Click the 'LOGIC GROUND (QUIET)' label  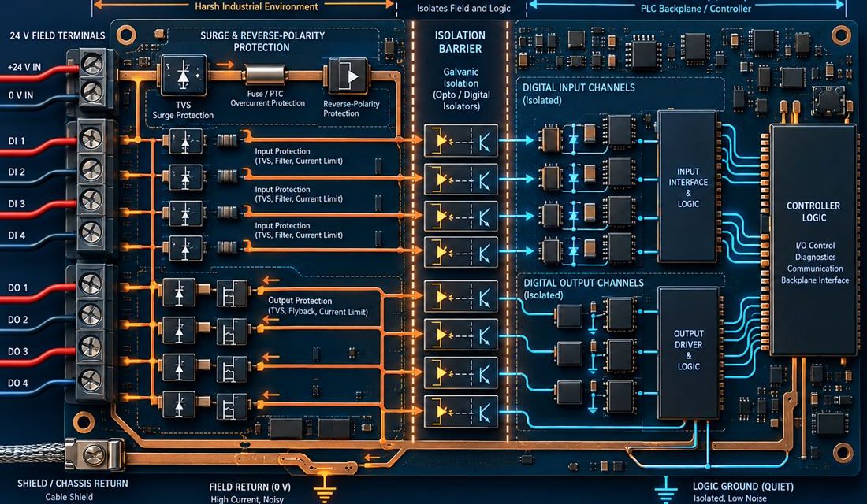743,487
